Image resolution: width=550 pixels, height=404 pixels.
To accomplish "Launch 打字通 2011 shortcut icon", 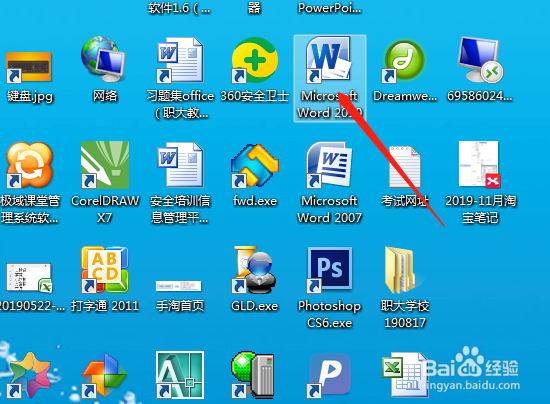I will coord(105,270).
